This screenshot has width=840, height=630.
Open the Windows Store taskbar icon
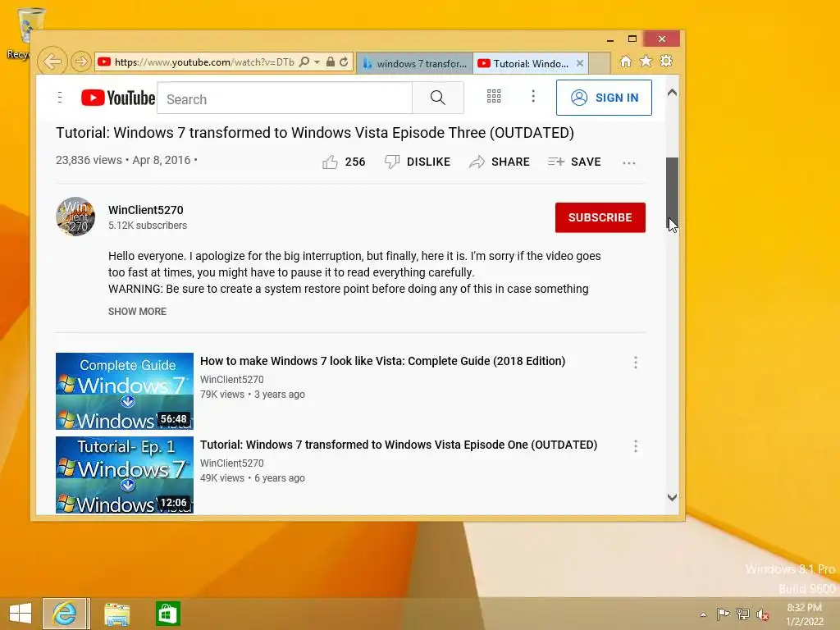(x=167, y=614)
